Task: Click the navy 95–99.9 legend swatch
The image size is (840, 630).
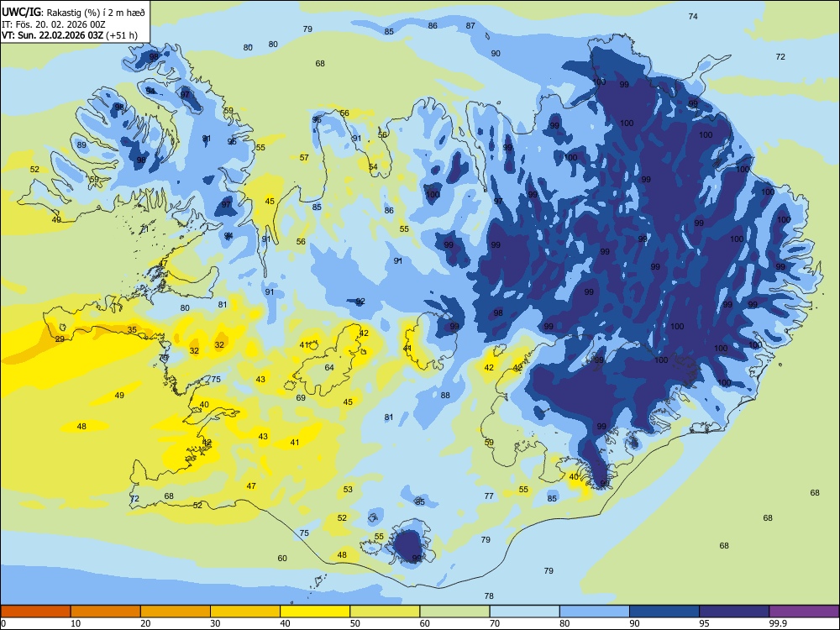Action: [734, 612]
